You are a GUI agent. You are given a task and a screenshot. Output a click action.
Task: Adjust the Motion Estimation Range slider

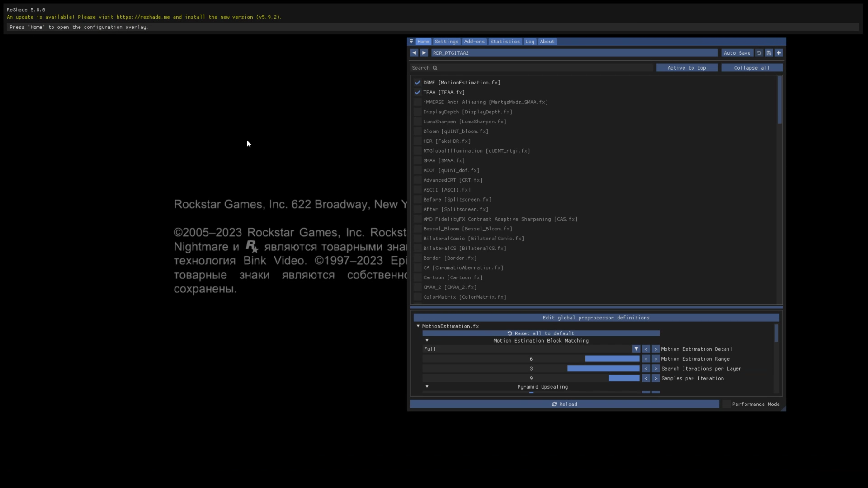pos(531,359)
